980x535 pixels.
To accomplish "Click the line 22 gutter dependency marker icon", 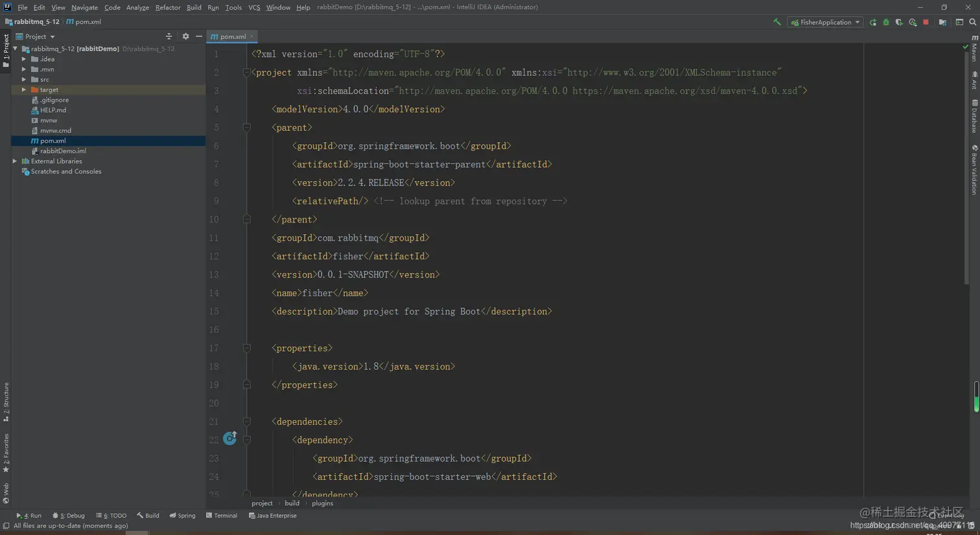I will click(x=230, y=439).
